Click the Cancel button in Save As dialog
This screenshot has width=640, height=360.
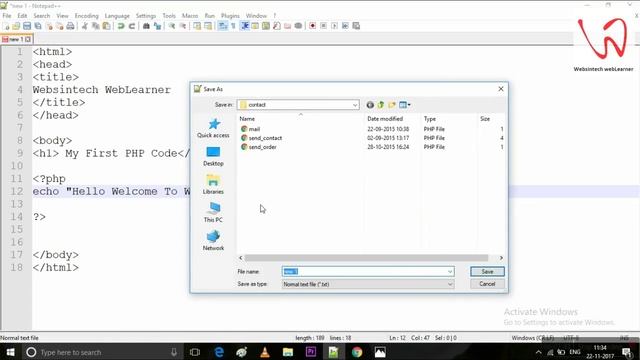tap(487, 284)
